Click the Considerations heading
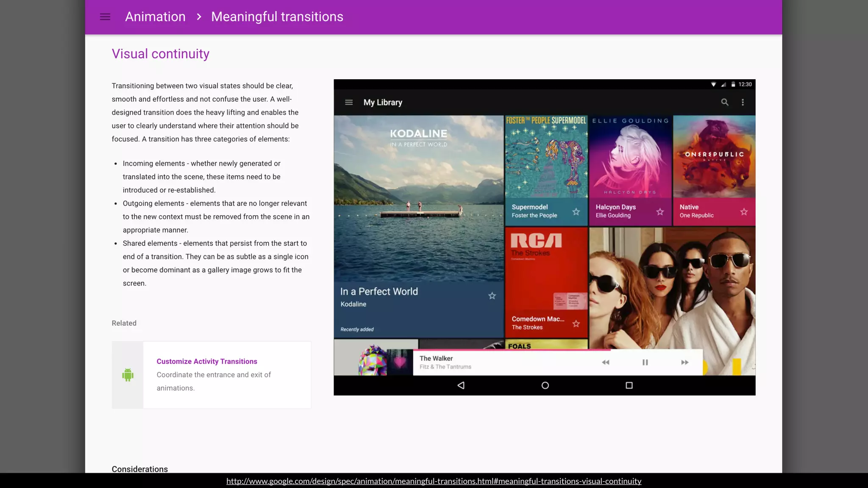The width and height of the screenshot is (868, 488). tap(140, 469)
